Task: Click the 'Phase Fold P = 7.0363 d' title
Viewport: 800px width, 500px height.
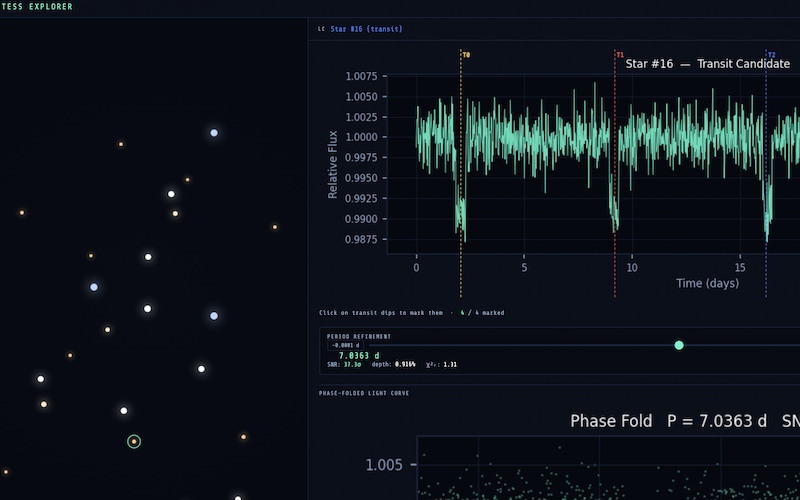Action: tap(668, 421)
